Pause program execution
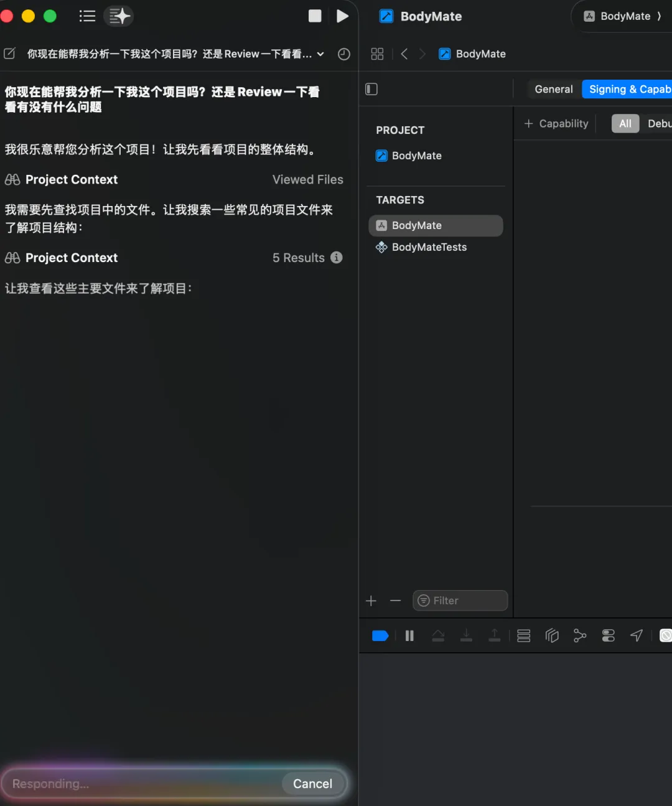The image size is (672, 806). [409, 635]
